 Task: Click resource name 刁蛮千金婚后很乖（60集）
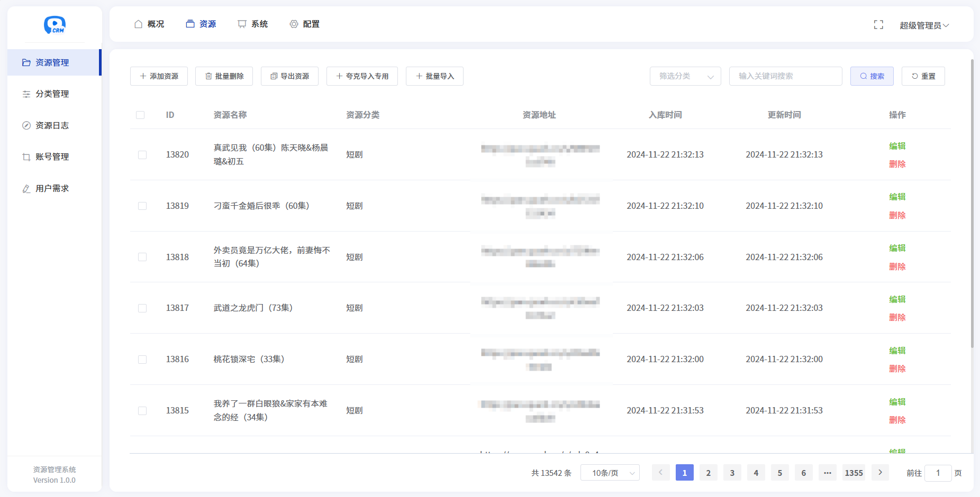point(262,206)
